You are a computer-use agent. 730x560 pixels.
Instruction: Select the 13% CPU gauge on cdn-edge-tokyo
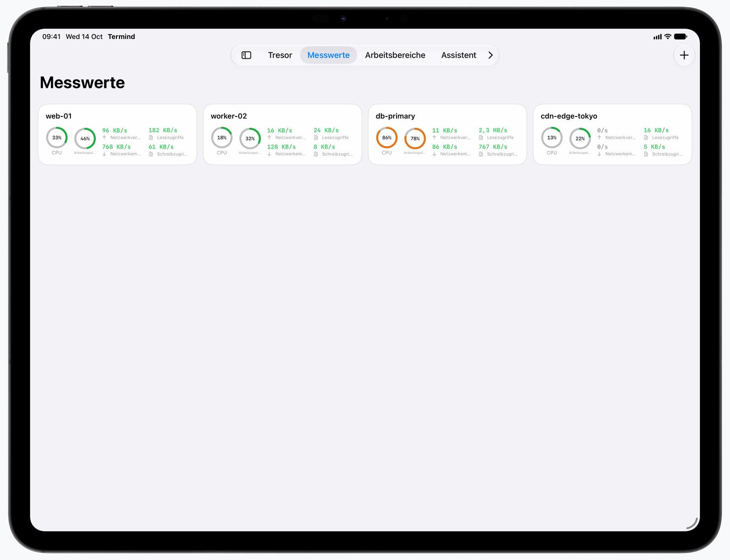coord(552,138)
